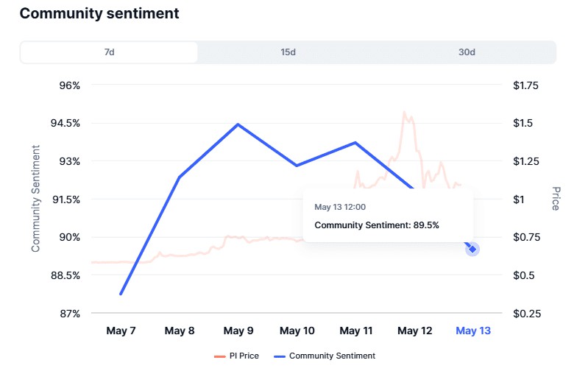Toggle the PI Price legend entry
The image size is (588, 374).
click(x=236, y=356)
